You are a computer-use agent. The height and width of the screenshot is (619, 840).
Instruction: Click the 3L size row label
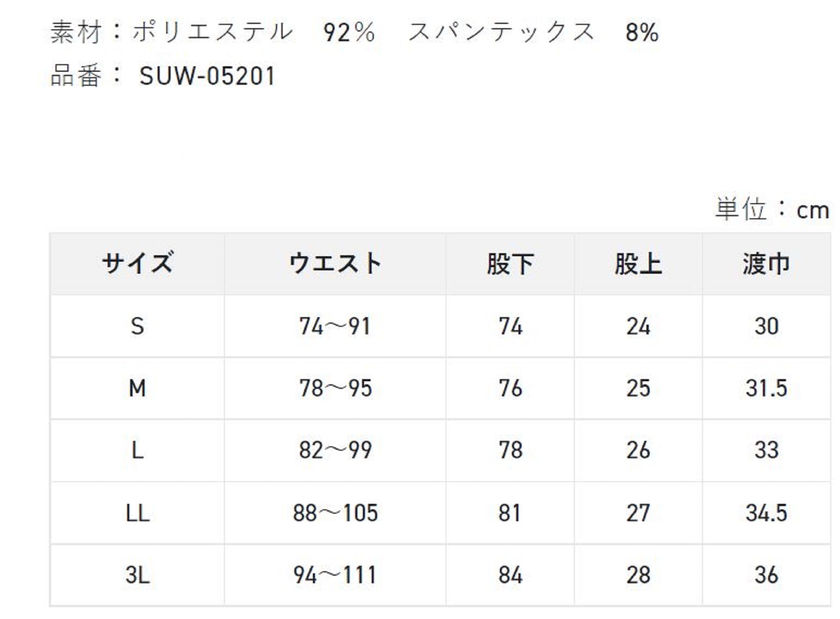[137, 575]
